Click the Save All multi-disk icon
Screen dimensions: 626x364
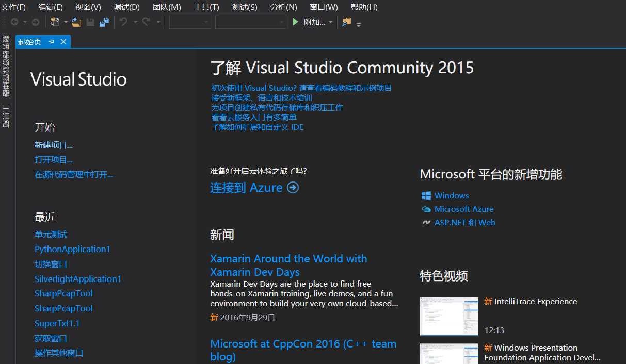click(104, 22)
